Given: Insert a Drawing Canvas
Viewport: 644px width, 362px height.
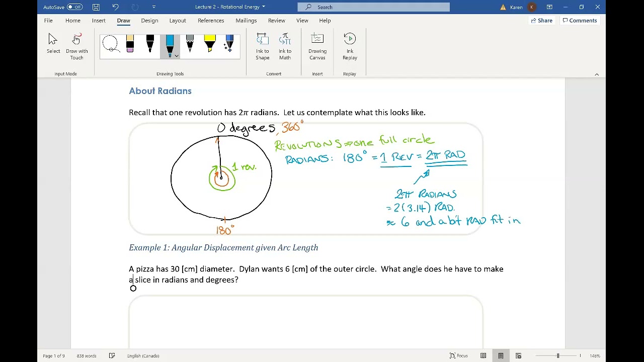Looking at the screenshot, I should coord(317,46).
